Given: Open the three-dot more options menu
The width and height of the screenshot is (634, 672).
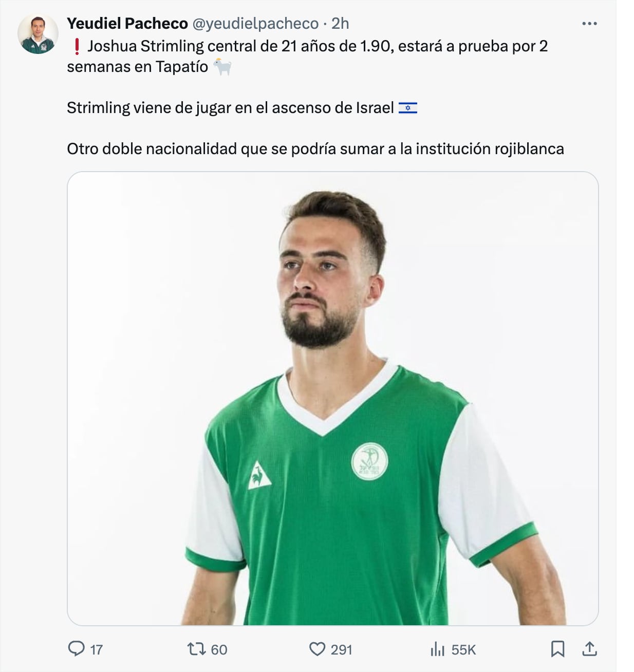Looking at the screenshot, I should [589, 24].
